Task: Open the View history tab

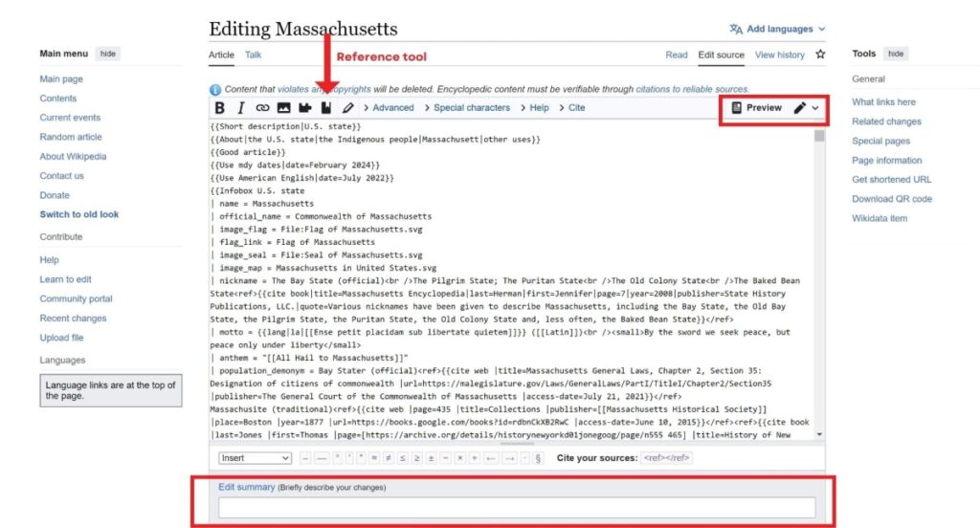Action: 779,55
